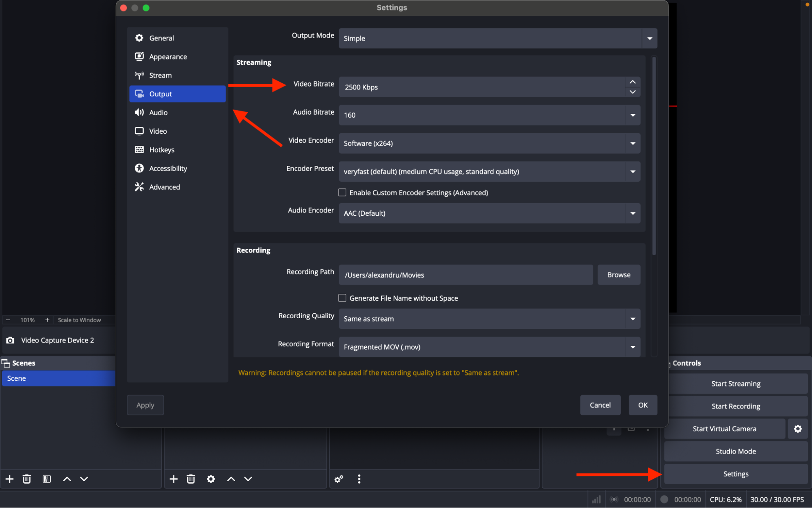The image size is (812, 508).
Task: Click the Apply button
Action: (145, 405)
